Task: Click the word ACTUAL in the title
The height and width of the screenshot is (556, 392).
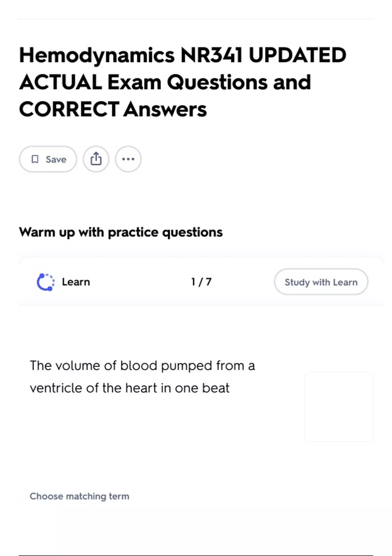Action: (60, 82)
